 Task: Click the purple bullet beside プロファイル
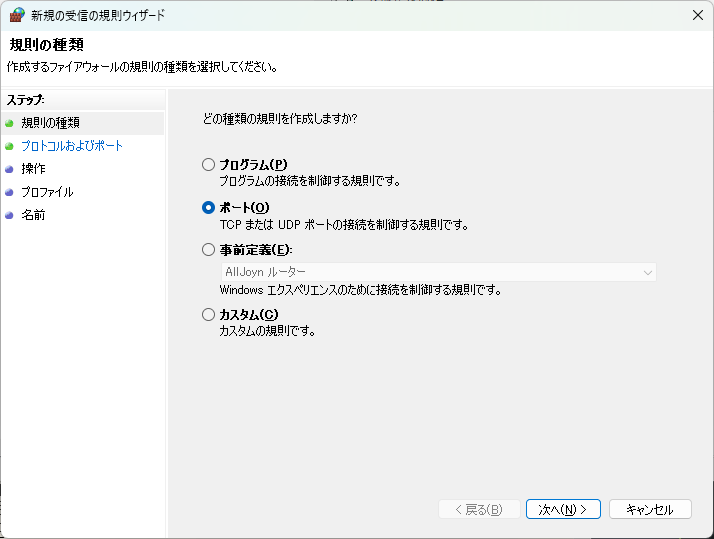coord(10,192)
